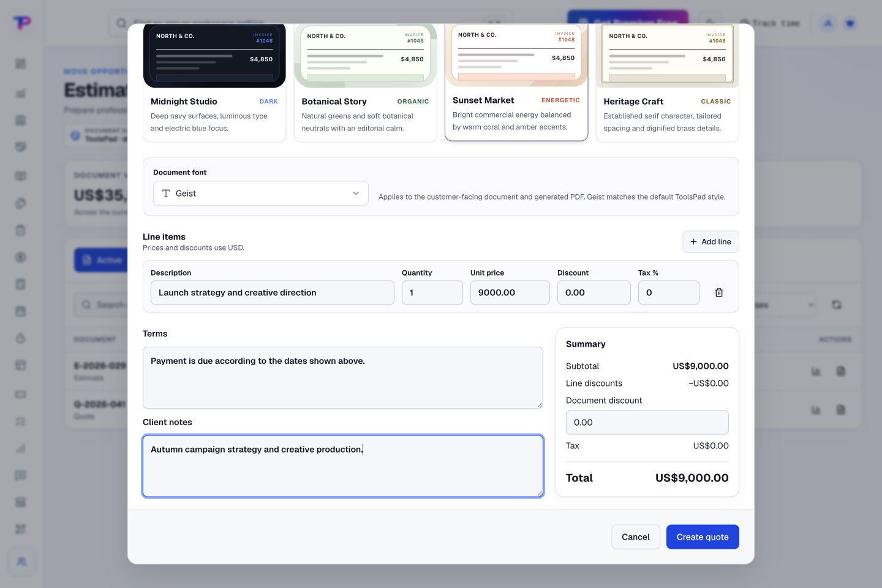Click the 'Prices and discounts use USD.' note
The image size is (882, 588).
tap(194, 248)
